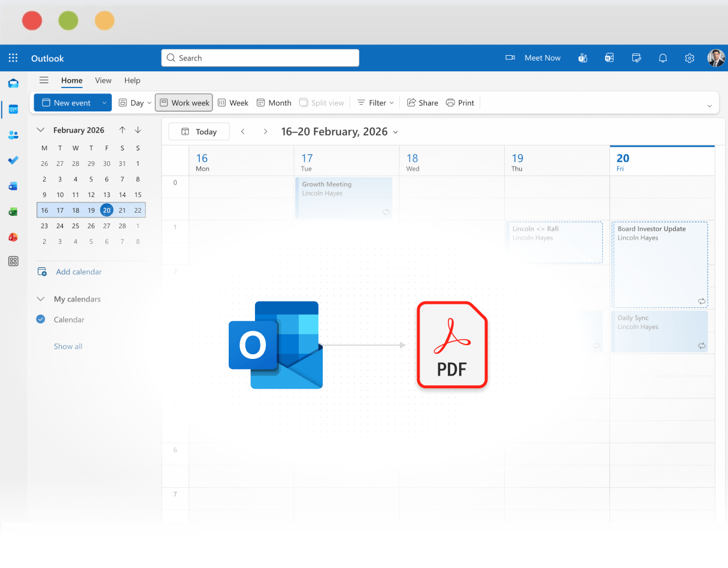Open the Filter dropdown
The height and width of the screenshot is (568, 728).
[x=375, y=102]
